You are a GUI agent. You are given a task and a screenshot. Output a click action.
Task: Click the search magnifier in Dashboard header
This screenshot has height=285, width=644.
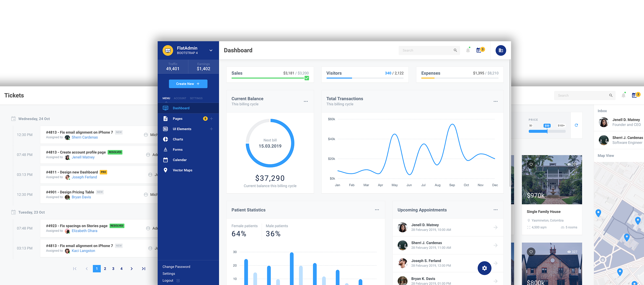(x=455, y=50)
